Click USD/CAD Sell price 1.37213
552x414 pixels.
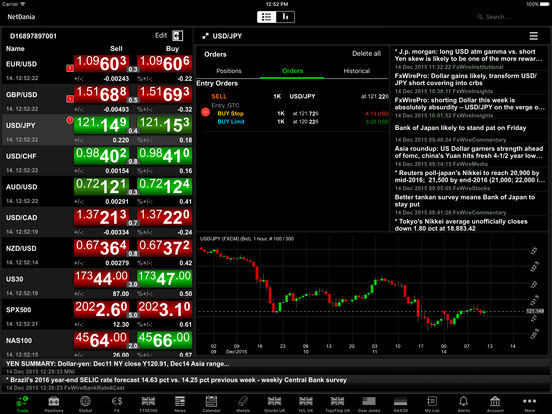pos(101,217)
